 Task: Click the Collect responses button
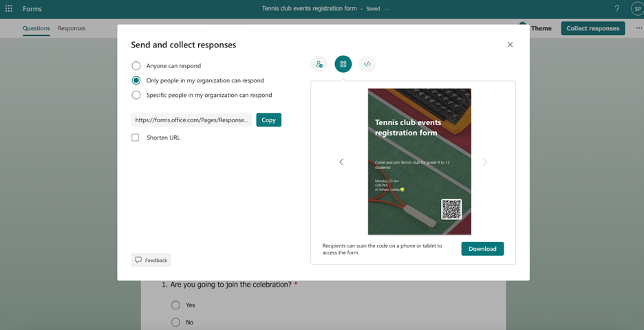pyautogui.click(x=592, y=28)
